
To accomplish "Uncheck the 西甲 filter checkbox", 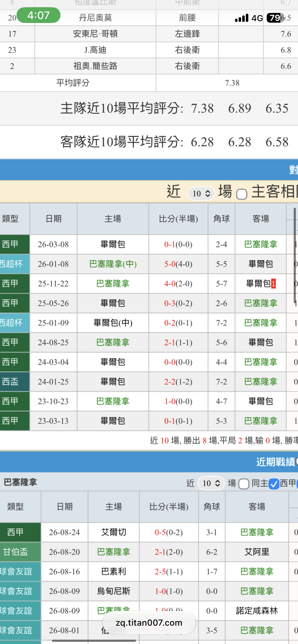I will 274,484.
